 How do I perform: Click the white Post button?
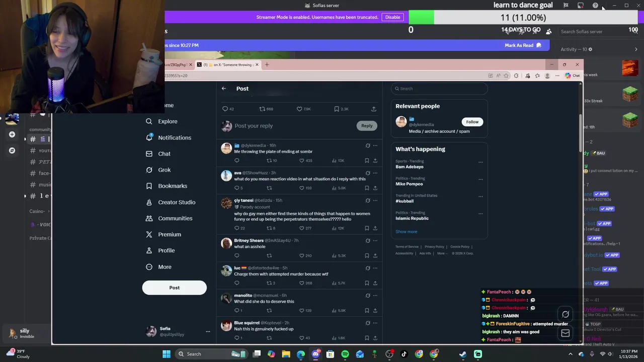[x=174, y=288]
